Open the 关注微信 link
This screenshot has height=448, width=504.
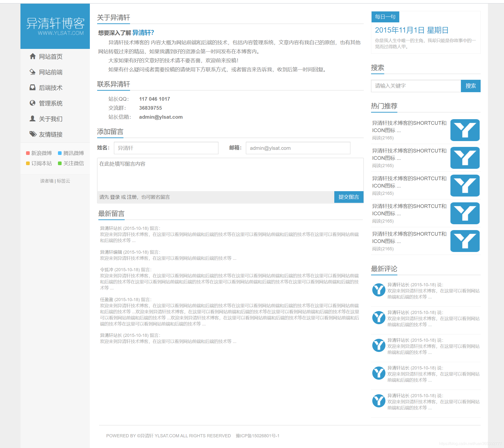click(x=74, y=163)
